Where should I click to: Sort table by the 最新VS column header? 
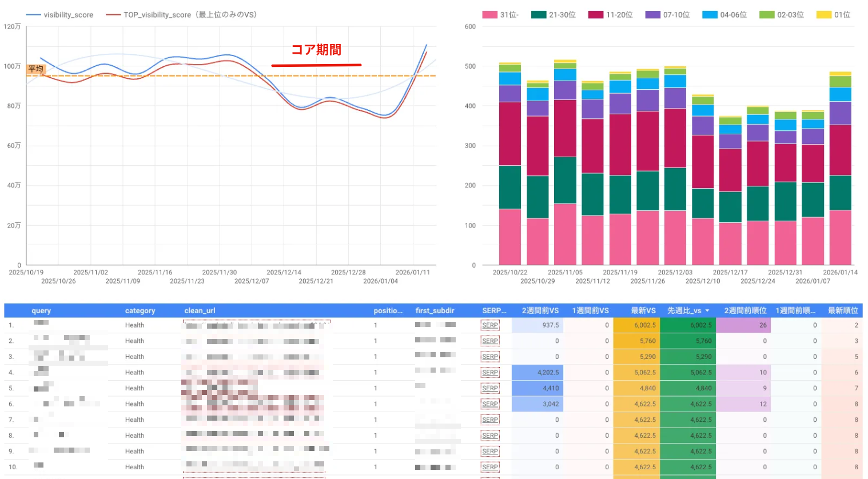(x=643, y=311)
